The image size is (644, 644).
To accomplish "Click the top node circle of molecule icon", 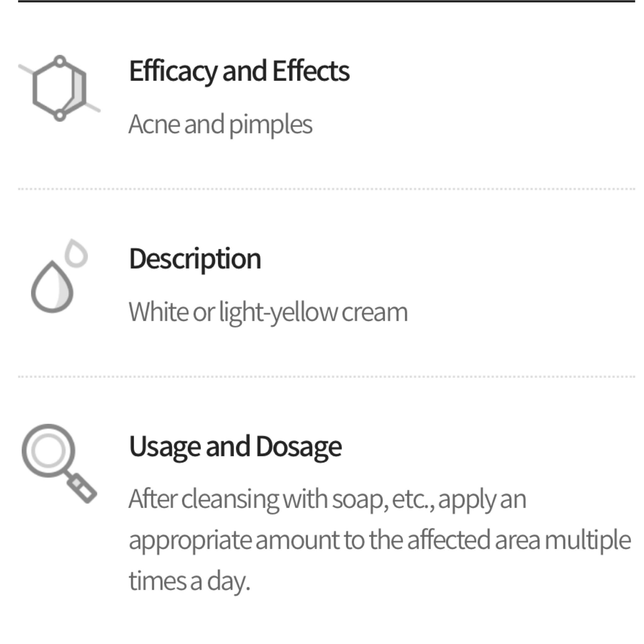I will click(60, 61).
